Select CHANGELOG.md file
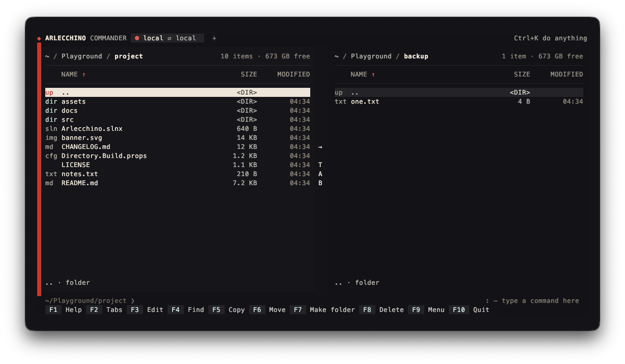625x364 pixels. coord(178,147)
